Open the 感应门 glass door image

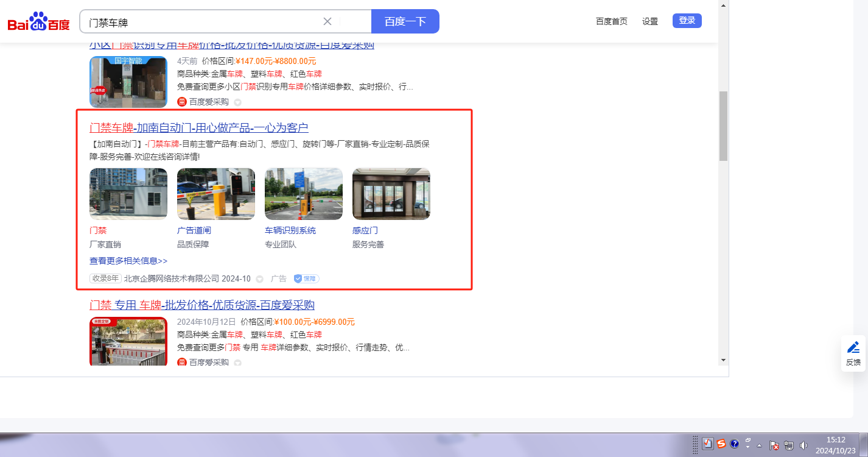click(391, 194)
